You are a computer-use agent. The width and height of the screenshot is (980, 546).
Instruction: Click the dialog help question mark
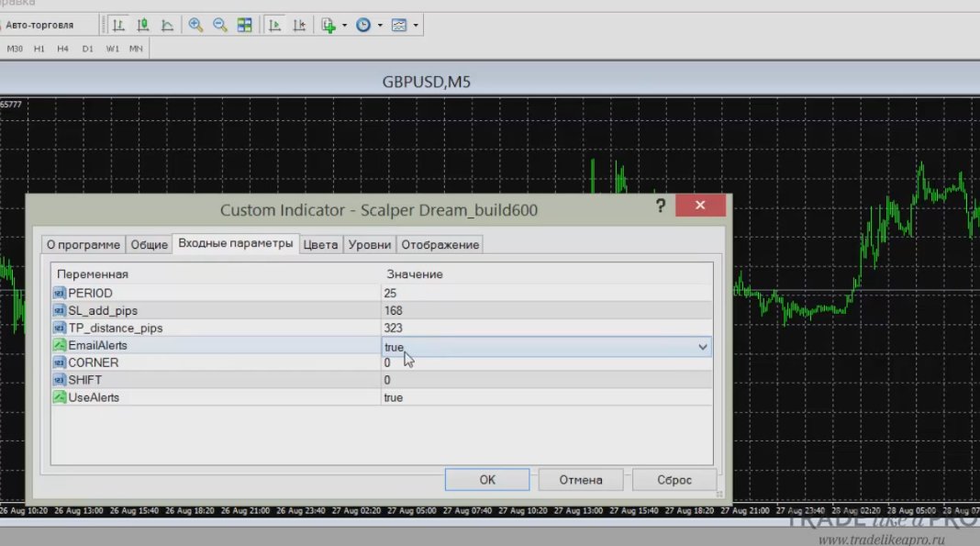pyautogui.click(x=660, y=206)
